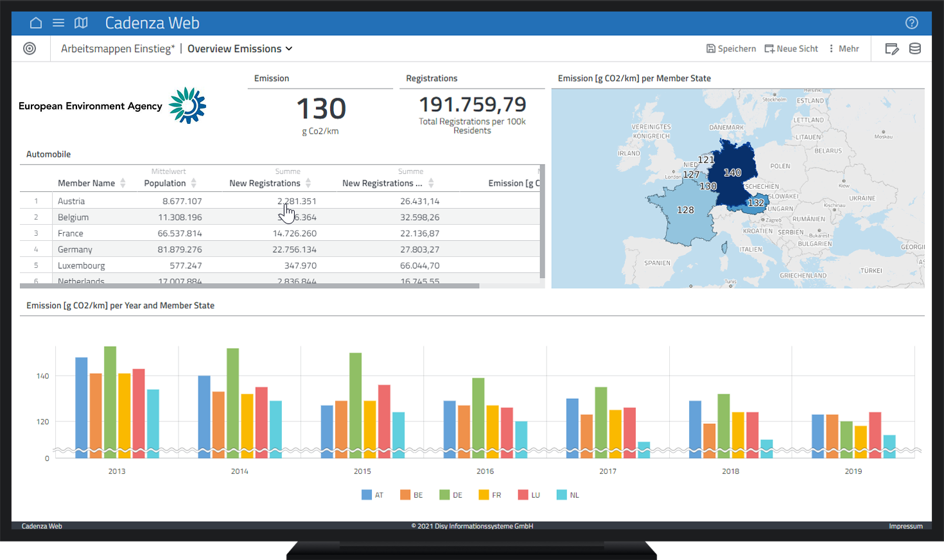Image resolution: width=944 pixels, height=560 pixels.
Task: Go to the home icon
Action: click(x=36, y=23)
